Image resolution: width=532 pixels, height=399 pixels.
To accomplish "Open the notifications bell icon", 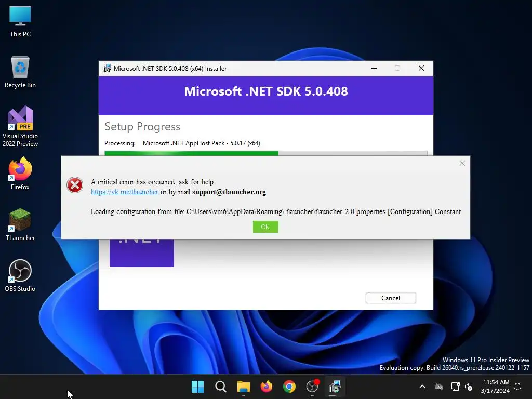I will click(517, 387).
